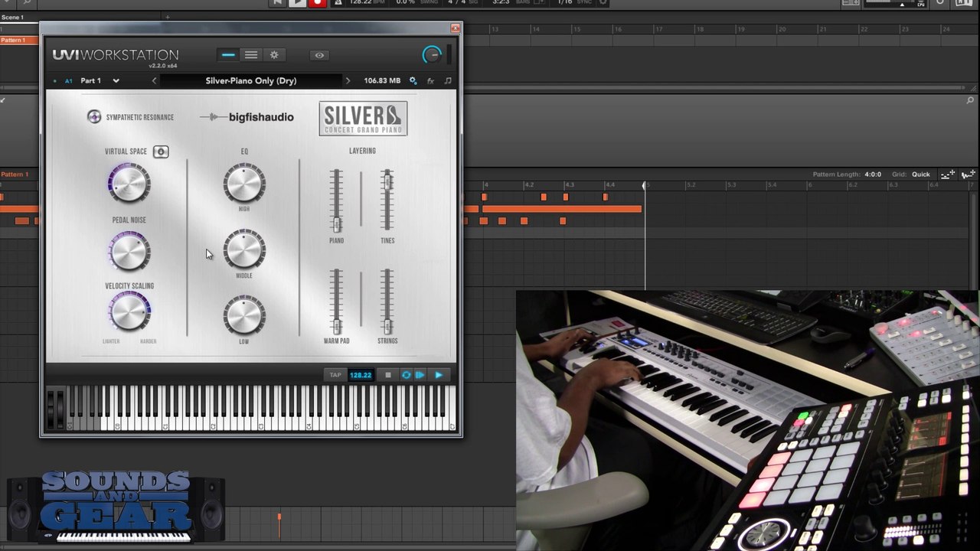Click the Silver Concert Grand Piano logo
980x551 pixels.
[x=363, y=119]
